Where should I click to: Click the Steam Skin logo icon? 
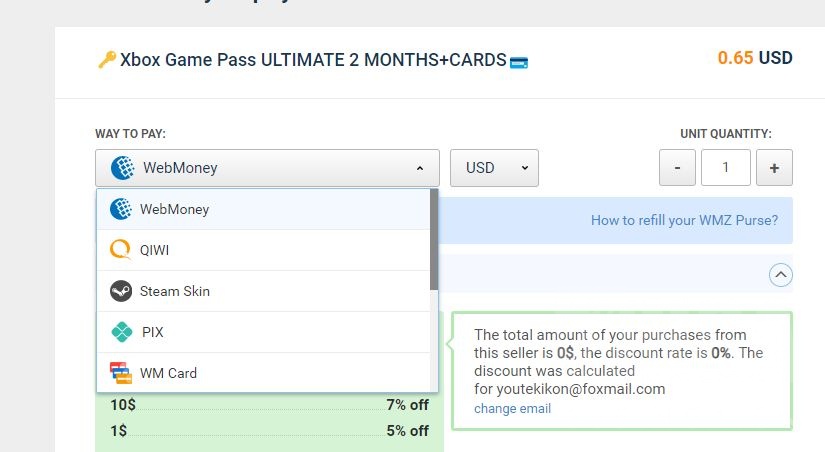[x=121, y=291]
